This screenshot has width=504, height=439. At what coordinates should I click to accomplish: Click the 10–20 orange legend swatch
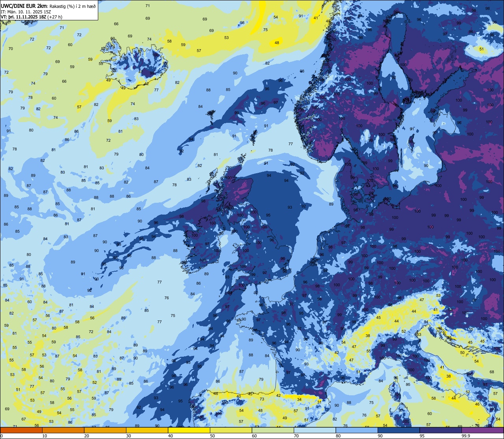tap(63, 430)
